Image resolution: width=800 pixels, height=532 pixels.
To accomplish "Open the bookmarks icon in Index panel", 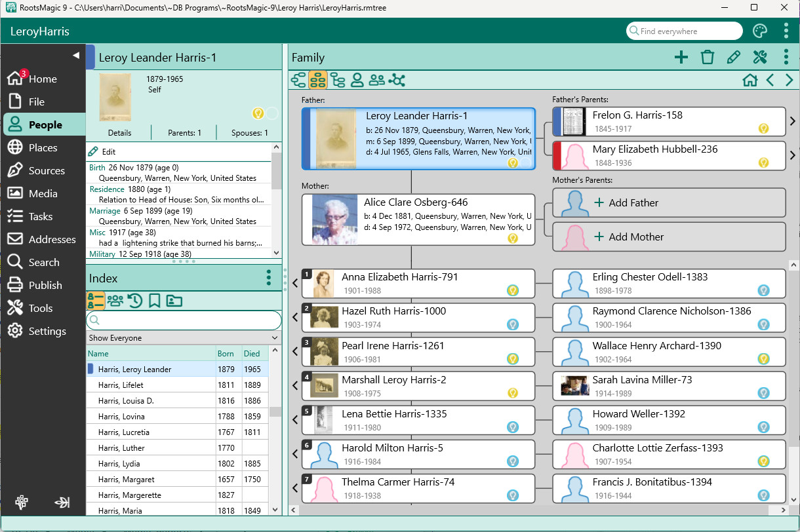I will (154, 301).
